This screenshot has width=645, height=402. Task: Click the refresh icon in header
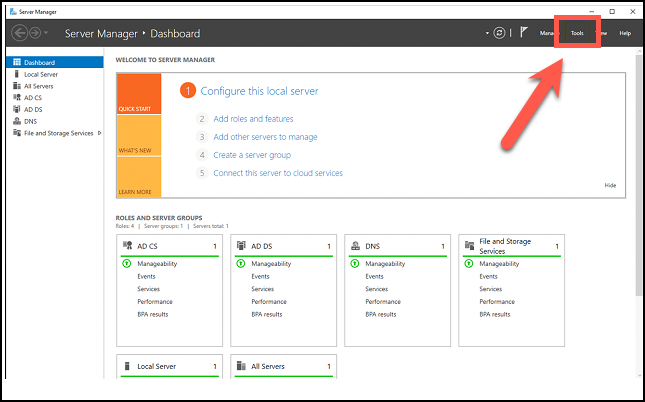(499, 33)
